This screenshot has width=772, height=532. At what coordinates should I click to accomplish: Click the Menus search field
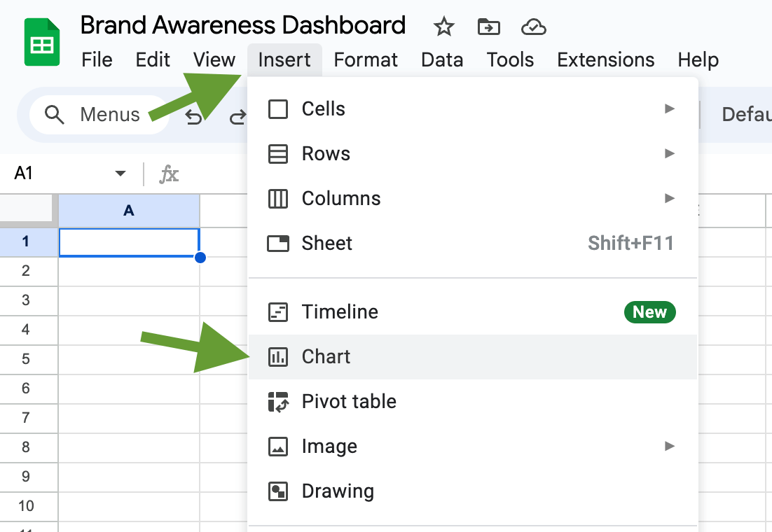point(99,115)
